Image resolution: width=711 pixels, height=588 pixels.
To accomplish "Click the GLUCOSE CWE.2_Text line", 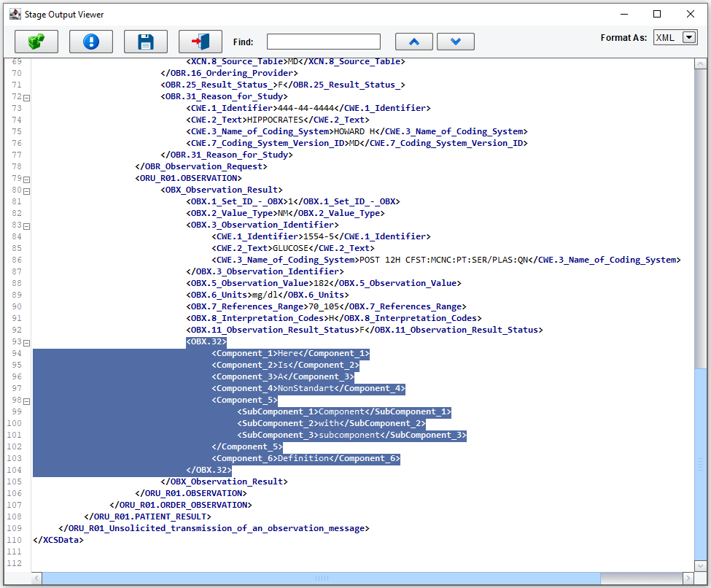I will coord(293,248).
